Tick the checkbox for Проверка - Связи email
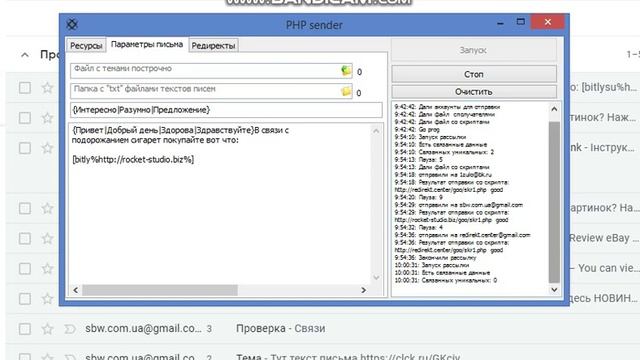The image size is (640, 360). pos(25,329)
